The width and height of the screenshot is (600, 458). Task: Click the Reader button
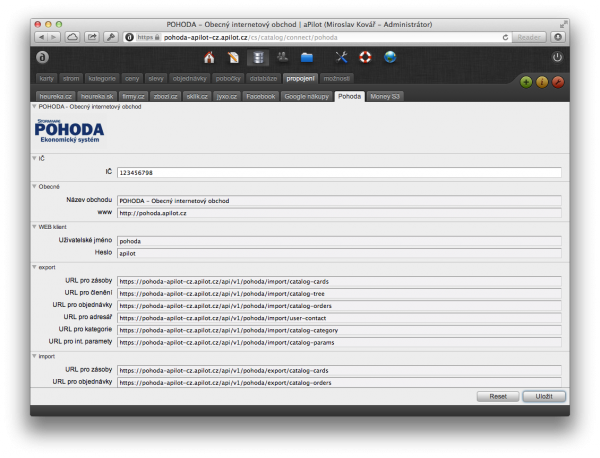(529, 37)
